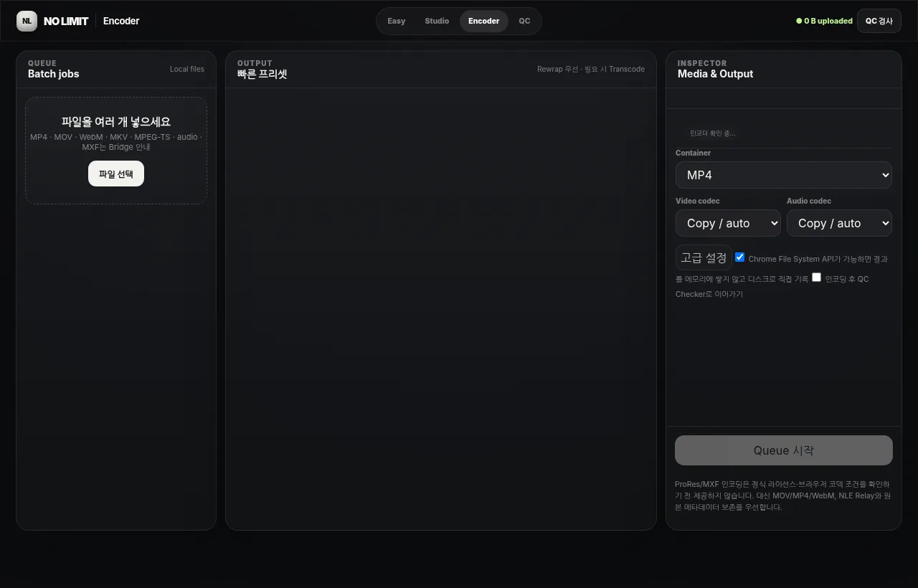
Task: Click the supported formats list text
Action: click(x=116, y=142)
